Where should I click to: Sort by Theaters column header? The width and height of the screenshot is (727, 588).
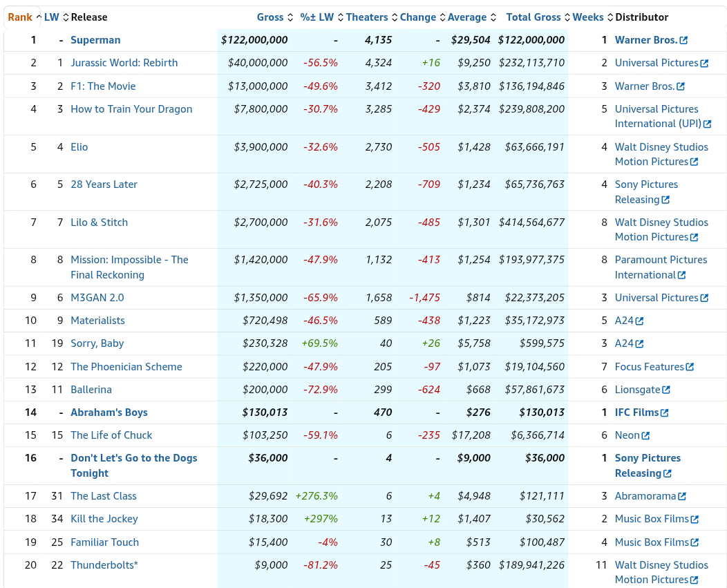(371, 17)
